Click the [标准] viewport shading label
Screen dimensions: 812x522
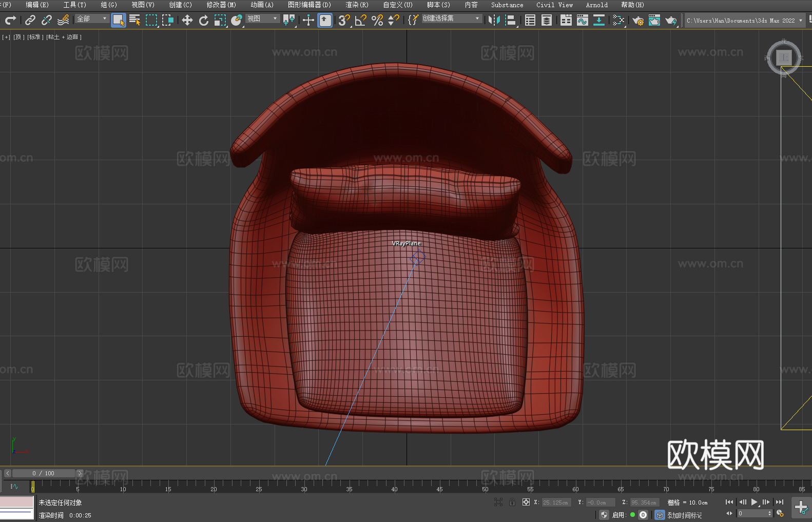pos(34,37)
